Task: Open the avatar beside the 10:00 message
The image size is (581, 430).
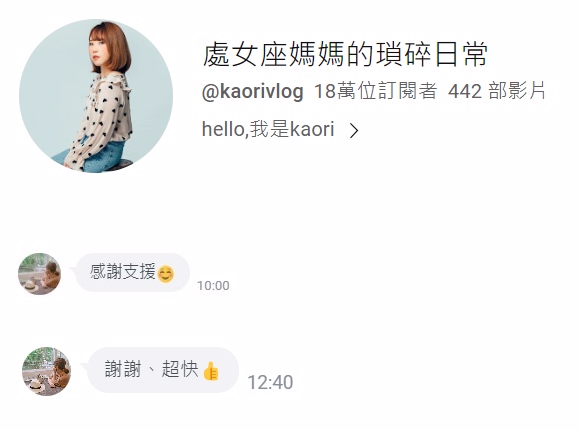Action: pos(39,274)
